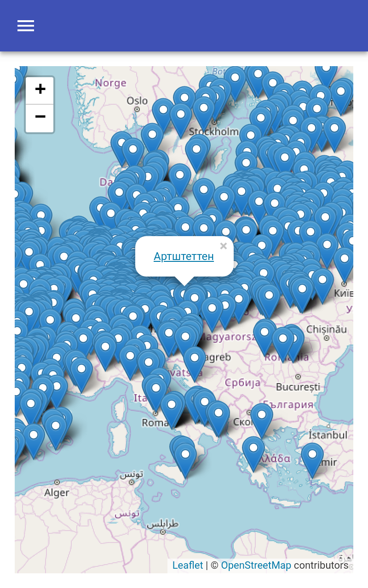Zoom in the map with the plus button
The image size is (368, 588).
coord(40,90)
